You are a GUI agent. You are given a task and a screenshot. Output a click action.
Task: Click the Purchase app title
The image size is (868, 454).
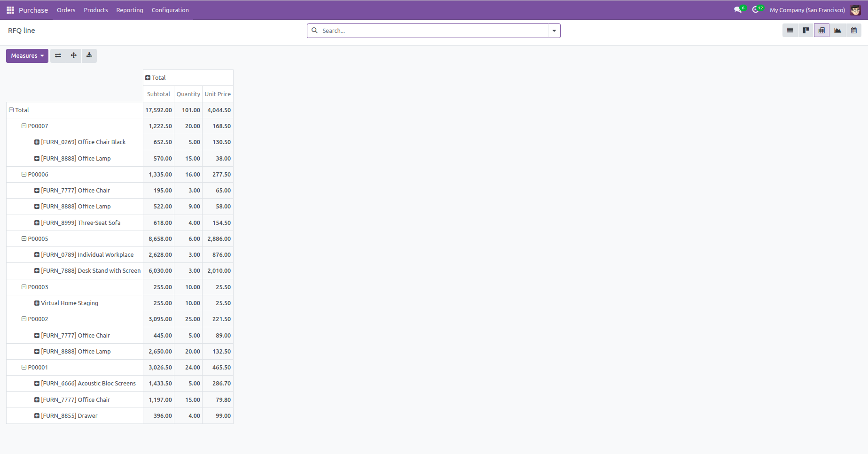click(x=33, y=10)
